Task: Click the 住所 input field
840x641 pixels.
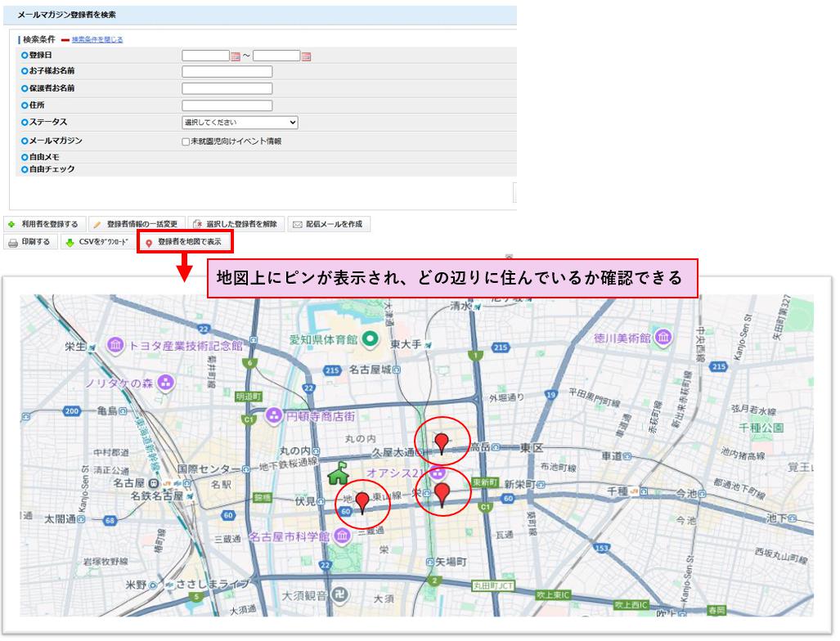Action: pos(227,105)
